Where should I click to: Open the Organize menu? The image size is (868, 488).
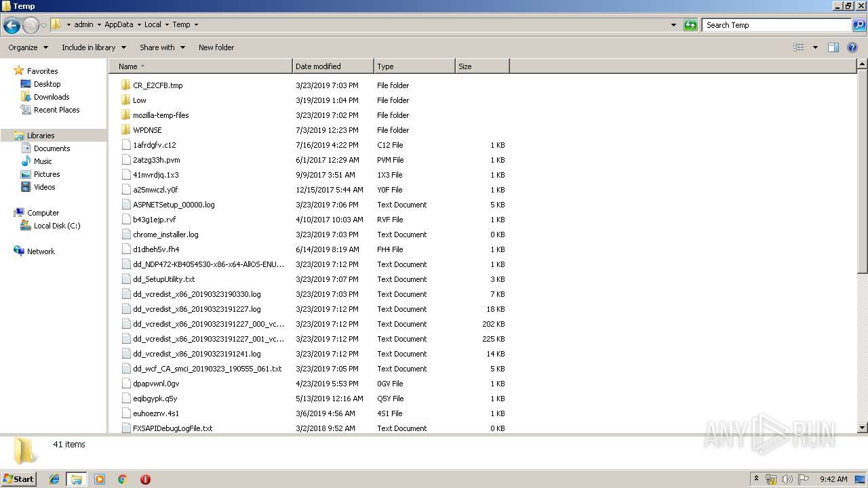click(x=28, y=47)
